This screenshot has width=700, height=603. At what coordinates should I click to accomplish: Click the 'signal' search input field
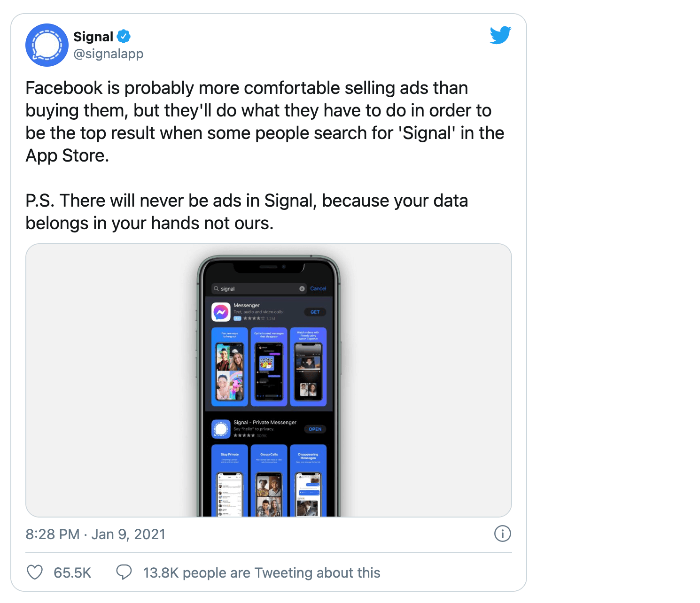254,288
